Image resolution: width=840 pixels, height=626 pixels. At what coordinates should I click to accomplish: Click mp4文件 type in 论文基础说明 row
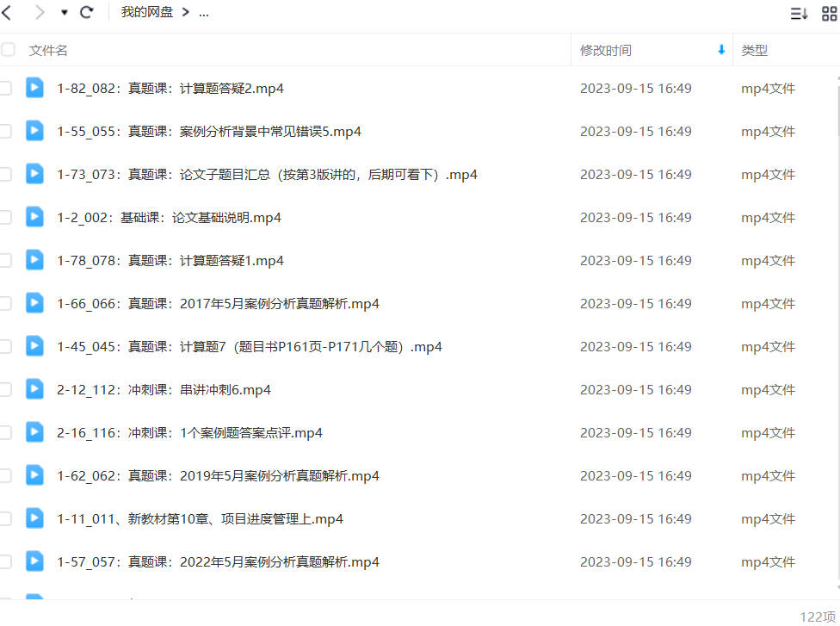point(769,218)
